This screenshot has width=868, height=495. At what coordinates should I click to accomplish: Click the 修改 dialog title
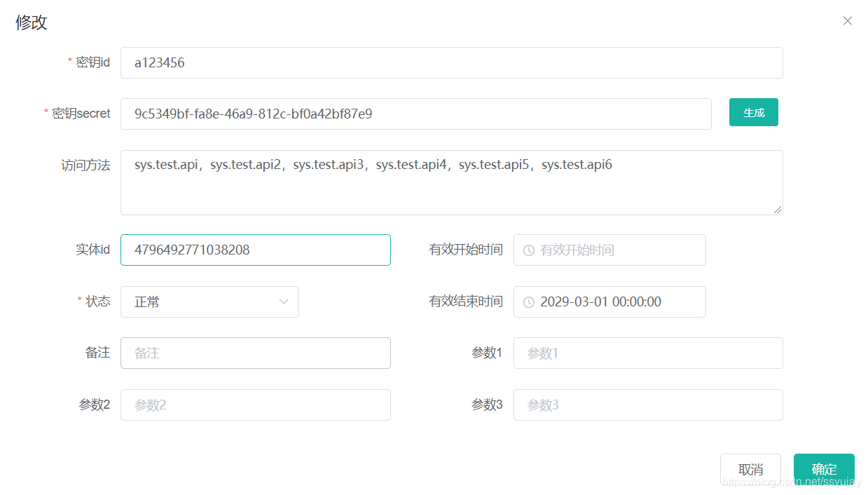[32, 22]
